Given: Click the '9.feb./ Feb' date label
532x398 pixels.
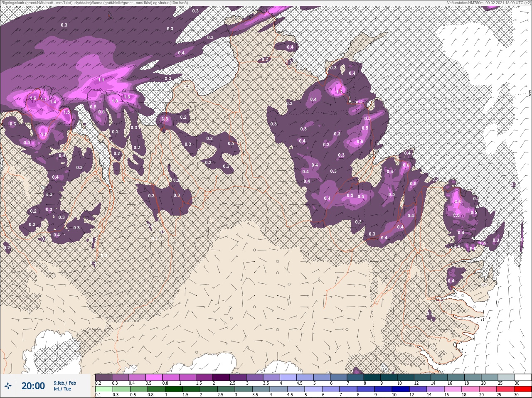Looking at the screenshot, I should tap(65, 383).
